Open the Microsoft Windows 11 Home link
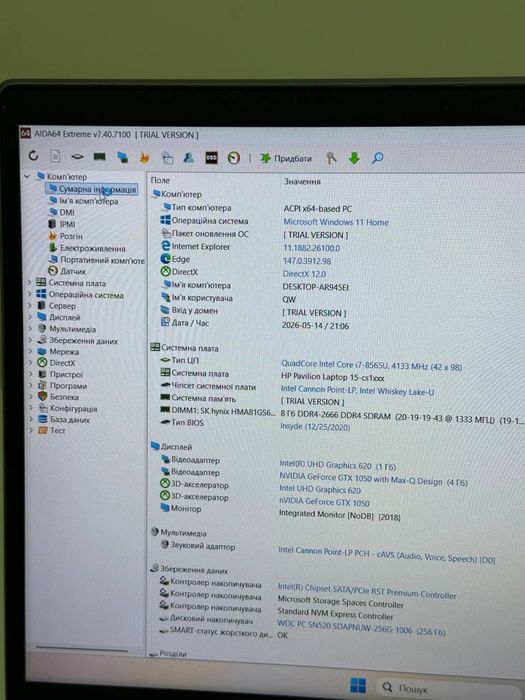This screenshot has height=700, width=525. (x=336, y=222)
